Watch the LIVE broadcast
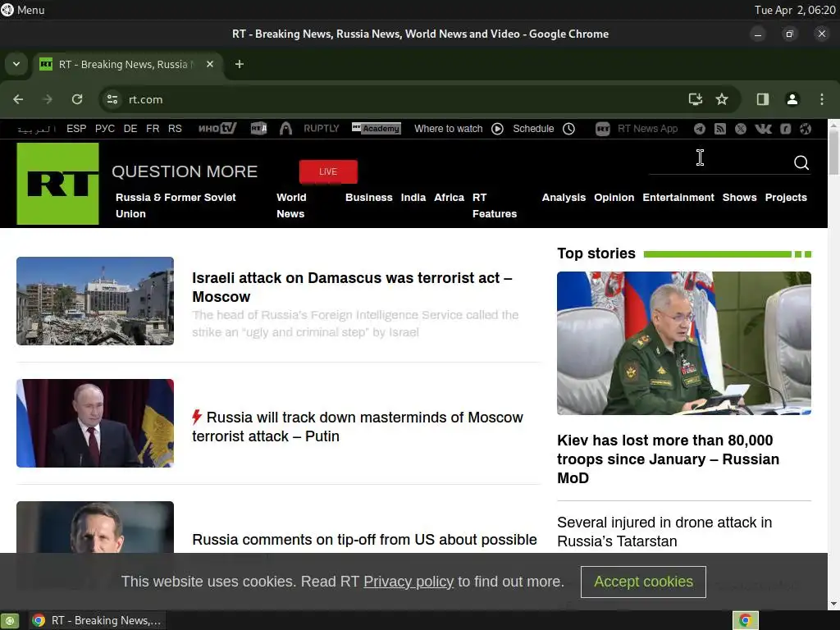Viewport: 840px width, 630px height. [328, 171]
